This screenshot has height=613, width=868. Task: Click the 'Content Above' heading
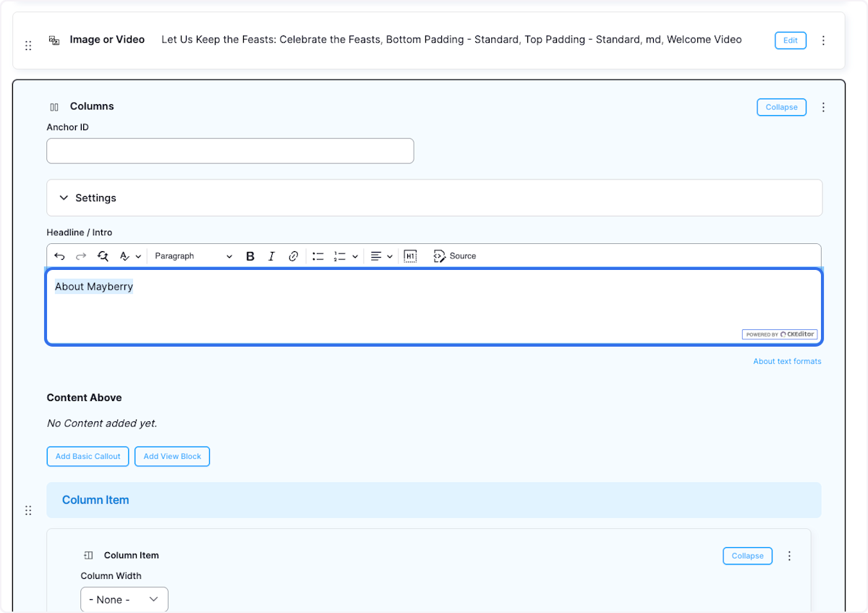(84, 397)
